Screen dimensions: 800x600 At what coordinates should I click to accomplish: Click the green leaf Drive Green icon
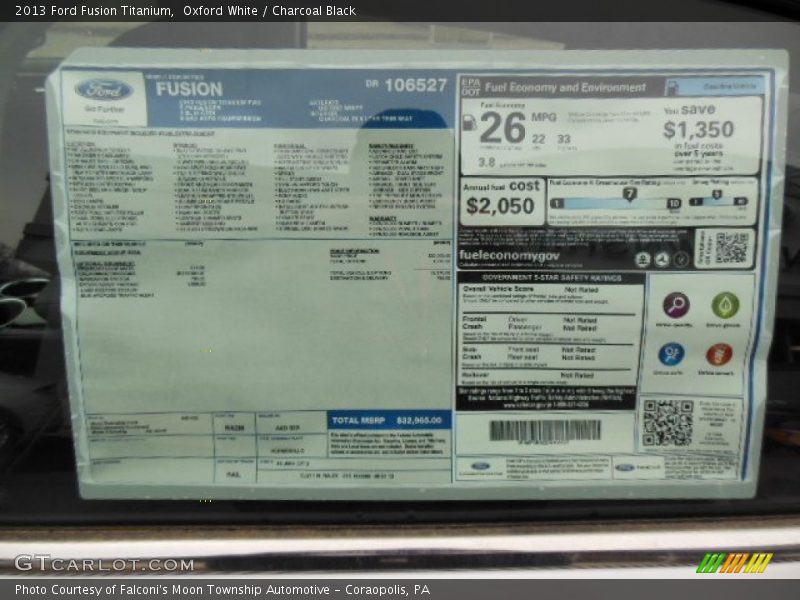point(725,305)
